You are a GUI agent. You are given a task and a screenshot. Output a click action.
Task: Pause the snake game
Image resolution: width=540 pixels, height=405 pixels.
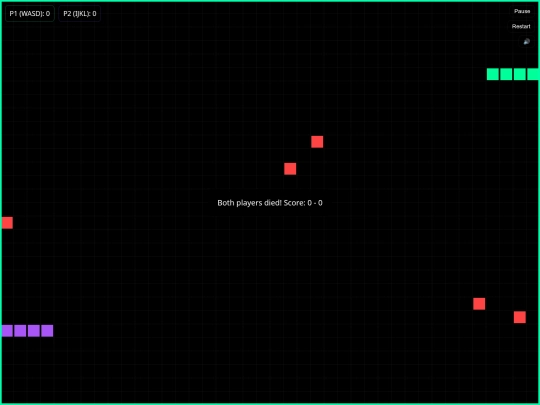pos(522,11)
